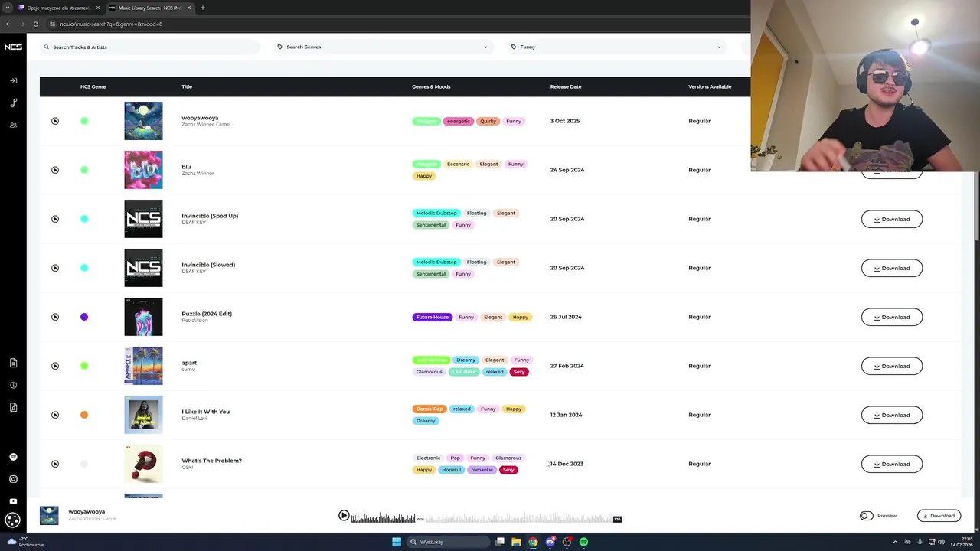
Task: Play the apart track row
Action: [55, 366]
